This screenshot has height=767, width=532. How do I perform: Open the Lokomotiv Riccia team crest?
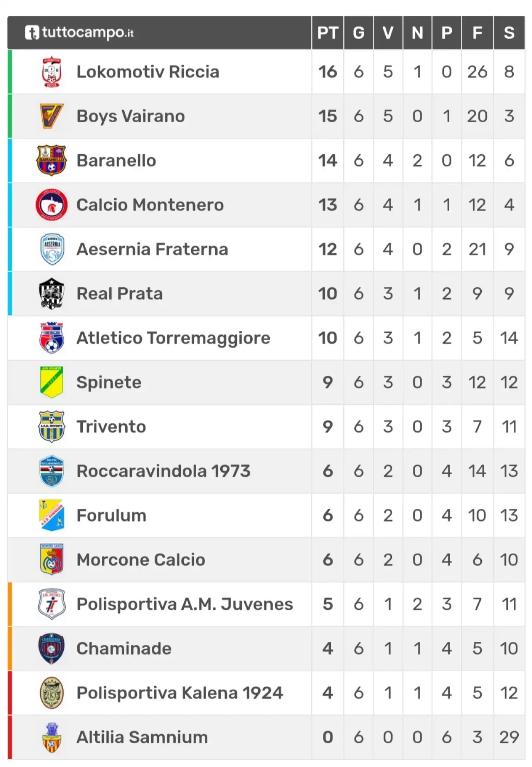52,72
